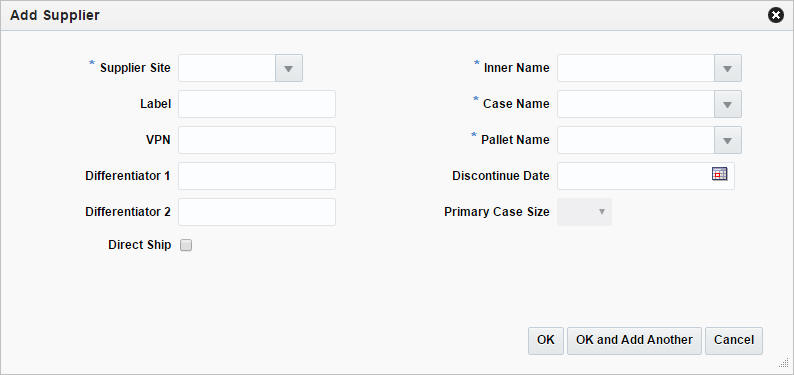Expand the Supplier Site dropdown arrow
Viewport: 794px width, 375px height.
coord(289,68)
